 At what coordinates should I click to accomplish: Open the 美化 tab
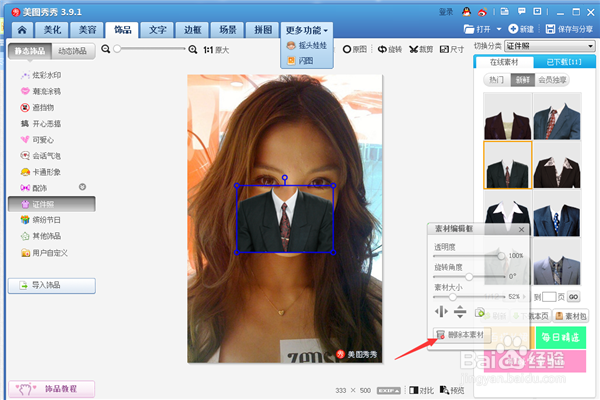pyautogui.click(x=52, y=30)
